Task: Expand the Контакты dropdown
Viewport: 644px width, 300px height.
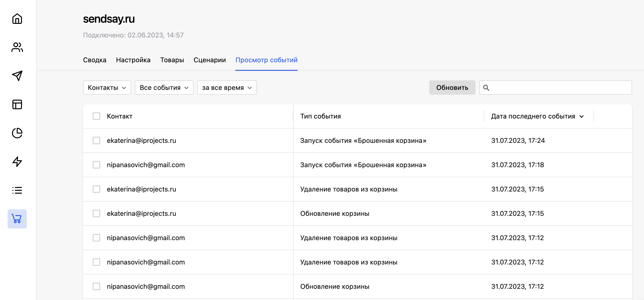Action: click(107, 88)
